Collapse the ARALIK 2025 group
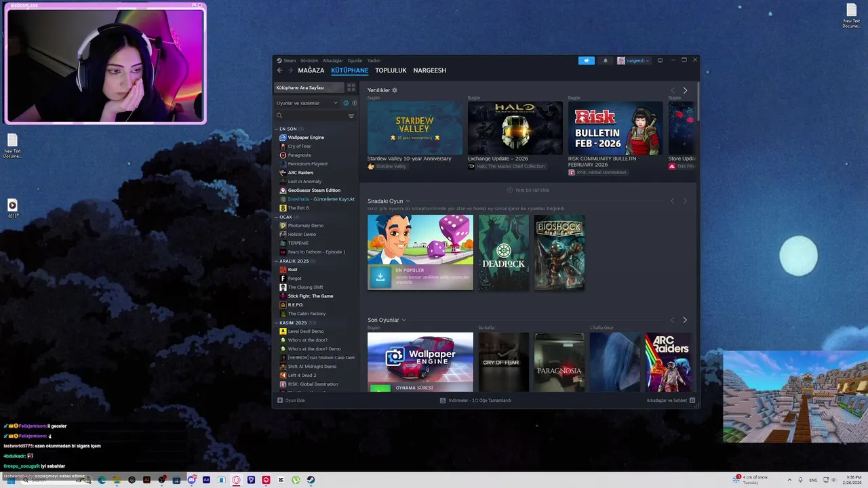 (x=277, y=261)
